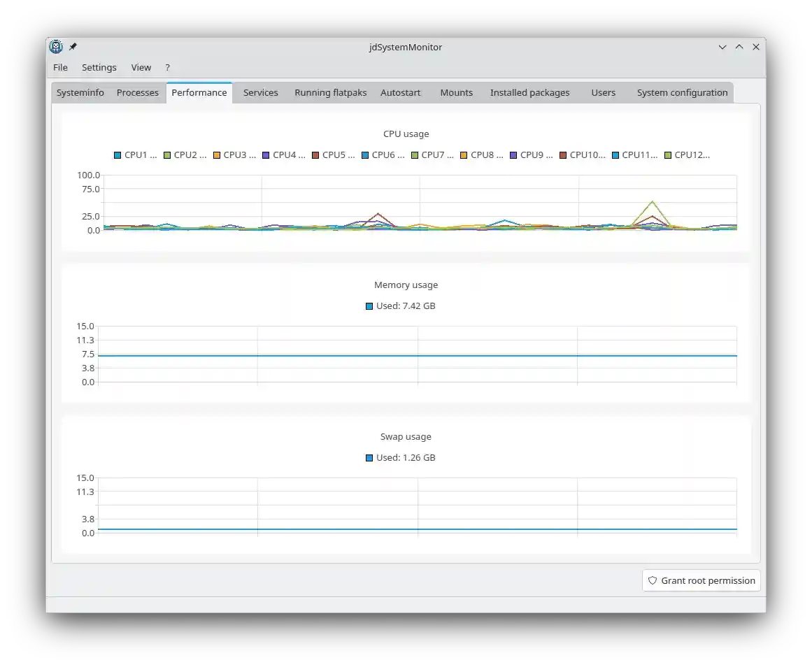
Task: Click the blue Used: 7.42 GB legend marker
Action: point(369,306)
